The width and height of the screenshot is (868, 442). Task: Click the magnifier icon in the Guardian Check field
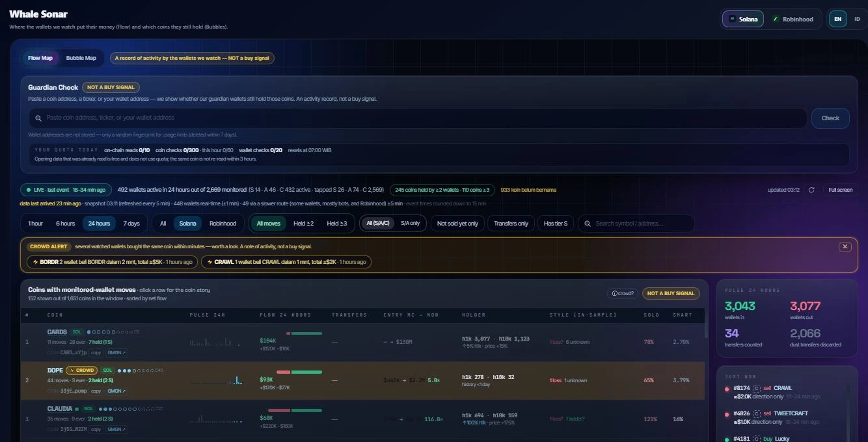(38, 118)
